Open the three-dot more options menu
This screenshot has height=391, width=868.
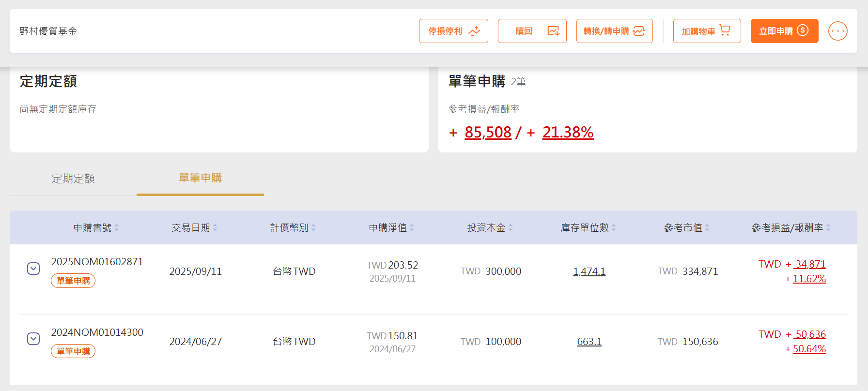click(837, 31)
